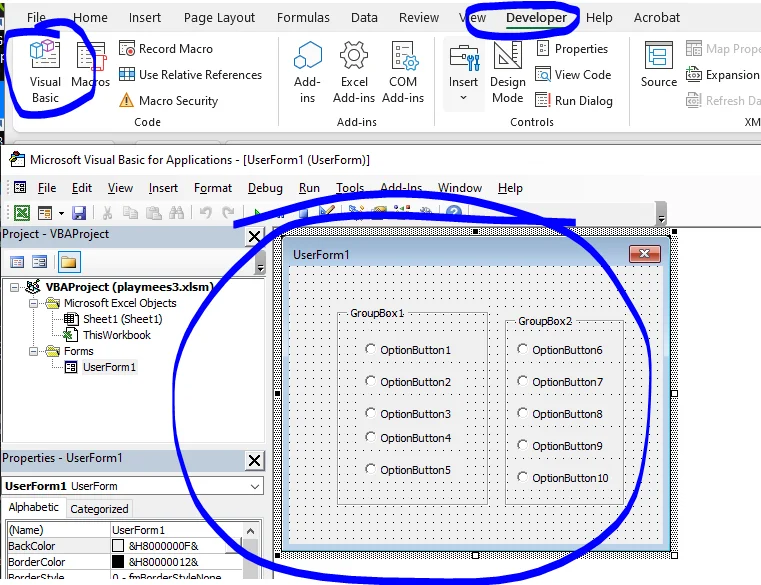Collapse the Microsoft Excel Objects folder
Screen dimensions: 761x585
(33, 303)
